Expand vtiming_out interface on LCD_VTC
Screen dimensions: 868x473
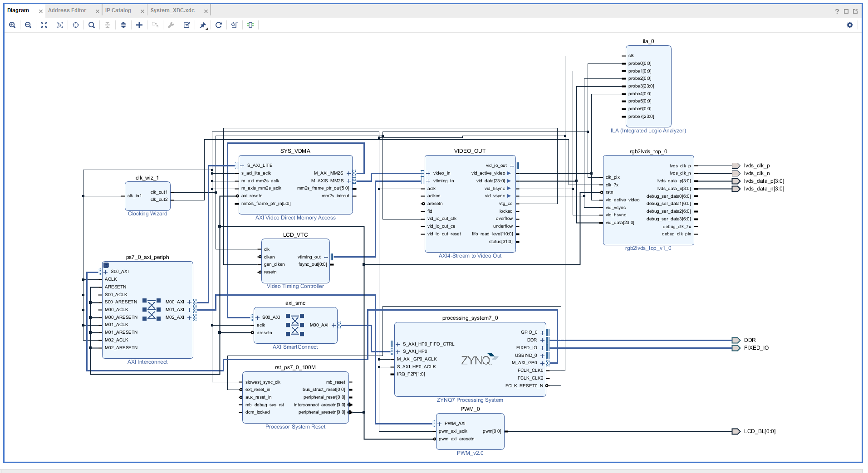coord(326,257)
